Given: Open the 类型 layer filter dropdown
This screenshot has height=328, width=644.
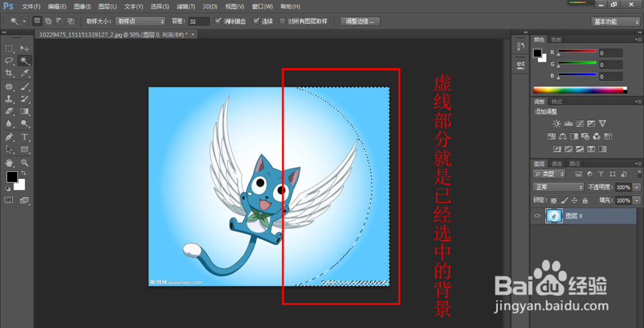Looking at the screenshot, I should (x=549, y=174).
